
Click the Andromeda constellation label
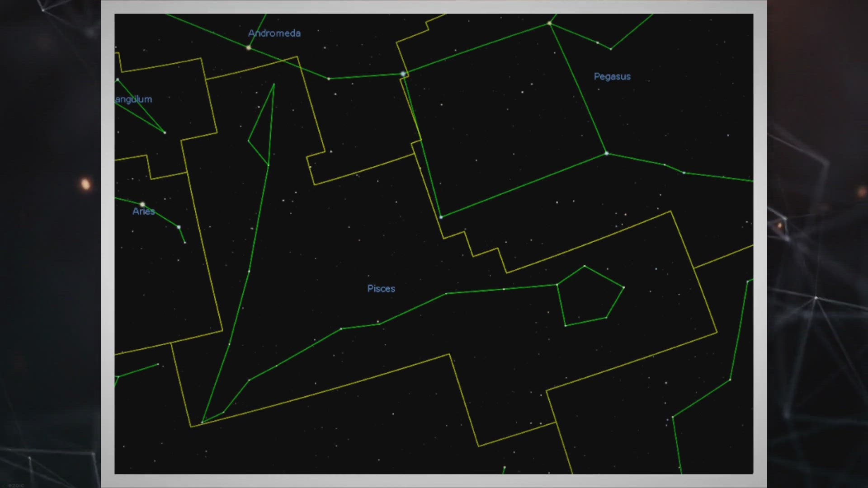pyautogui.click(x=274, y=33)
